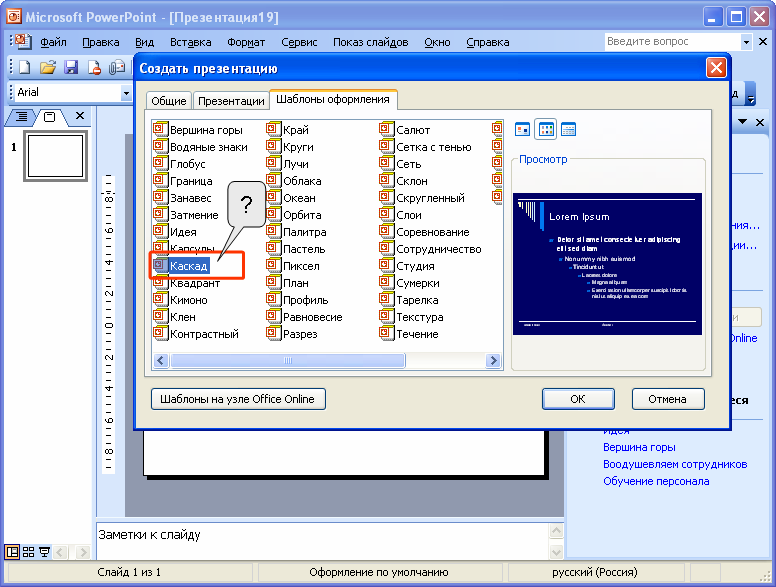Open the Slides tab in left pane
This screenshot has width=776, height=587.
pos(49,117)
